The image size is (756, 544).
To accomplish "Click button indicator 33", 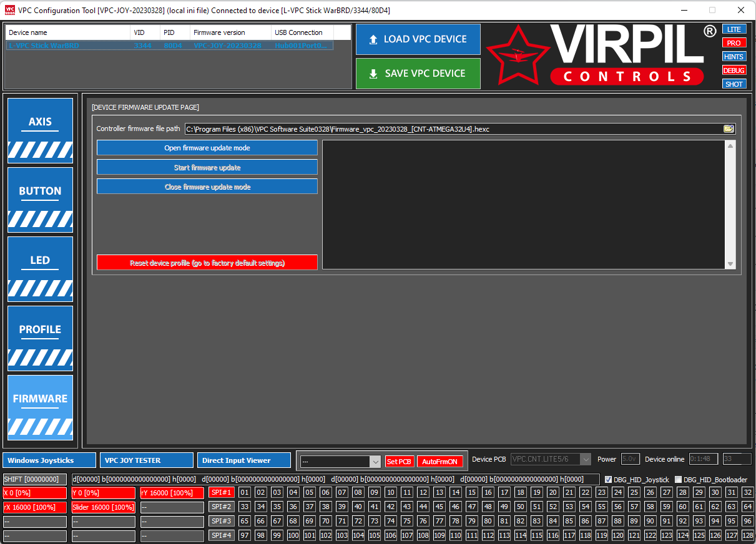I will (x=244, y=507).
